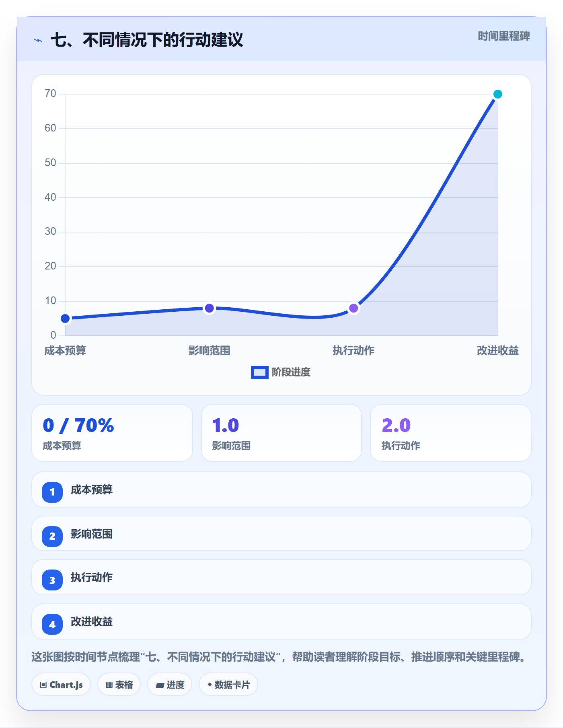The width and height of the screenshot is (563, 728).
Task: Click the 影响范围 x-axis label
Action: (x=209, y=351)
